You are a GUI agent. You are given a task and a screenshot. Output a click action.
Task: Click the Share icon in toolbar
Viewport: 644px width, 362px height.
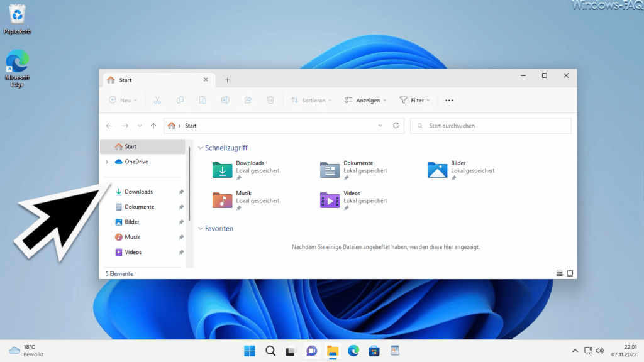click(x=248, y=100)
